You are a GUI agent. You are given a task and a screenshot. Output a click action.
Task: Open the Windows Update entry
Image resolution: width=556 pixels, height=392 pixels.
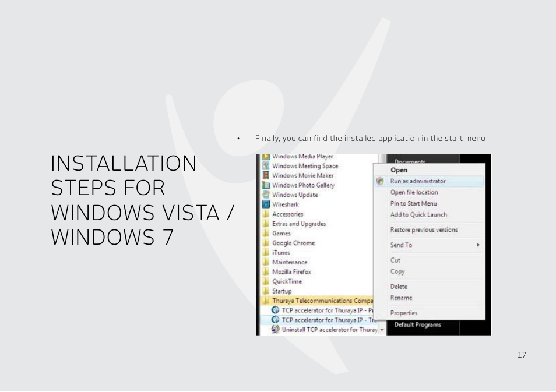click(x=295, y=195)
